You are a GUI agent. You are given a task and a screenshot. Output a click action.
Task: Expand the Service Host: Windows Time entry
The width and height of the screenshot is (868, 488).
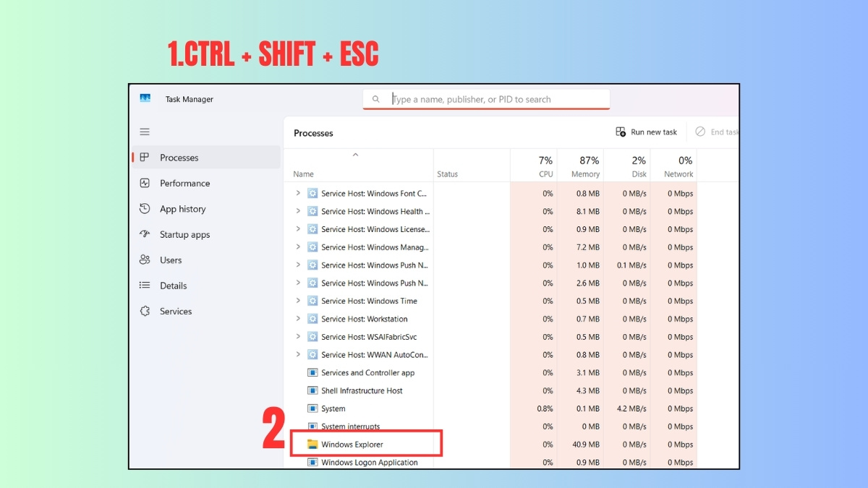tap(298, 301)
